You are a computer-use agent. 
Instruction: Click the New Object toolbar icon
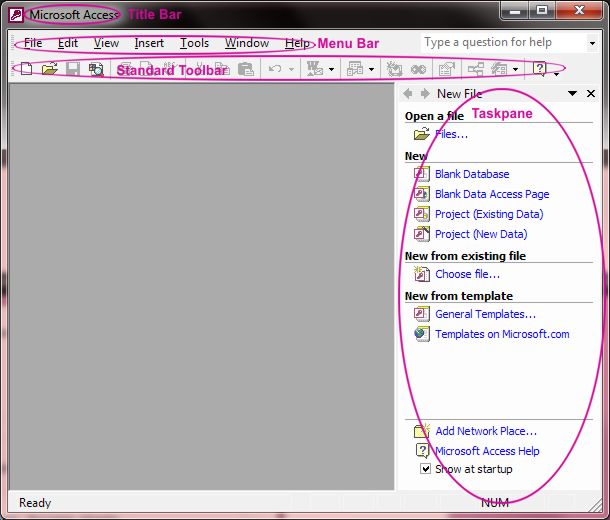click(x=499, y=69)
